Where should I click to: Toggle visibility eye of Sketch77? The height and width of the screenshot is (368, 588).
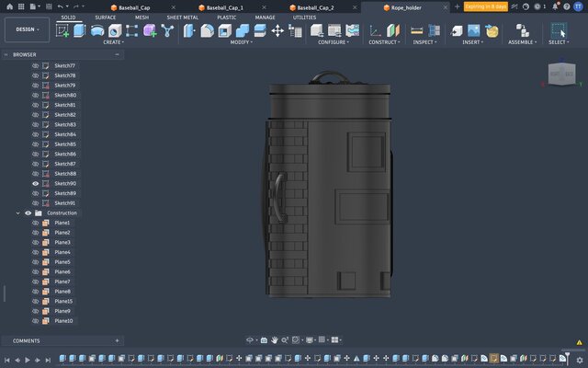(35, 65)
